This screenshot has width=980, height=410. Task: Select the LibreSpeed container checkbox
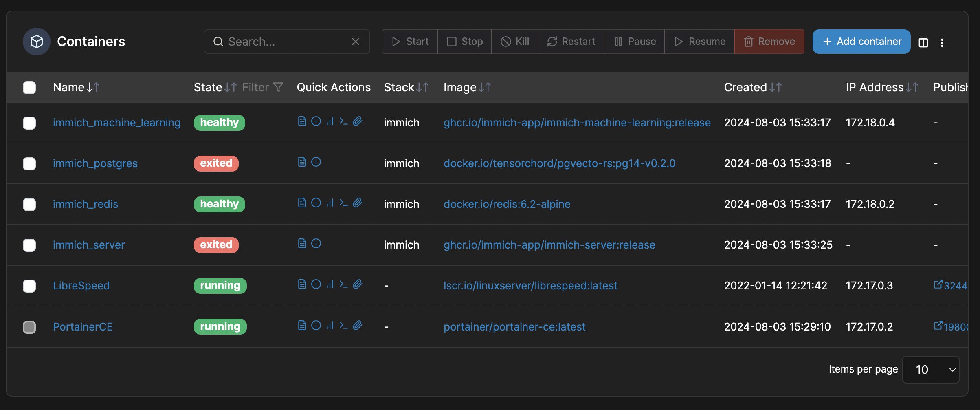pos(29,286)
